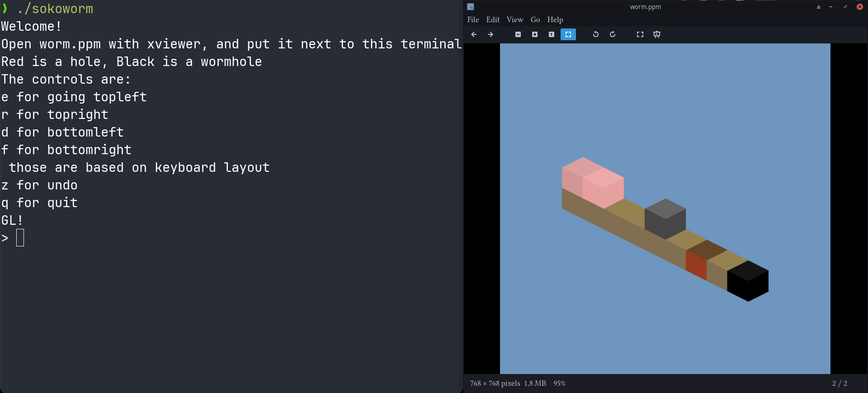Click the 'e for going topleft' line
This screenshot has width=868, height=393.
[x=74, y=97]
